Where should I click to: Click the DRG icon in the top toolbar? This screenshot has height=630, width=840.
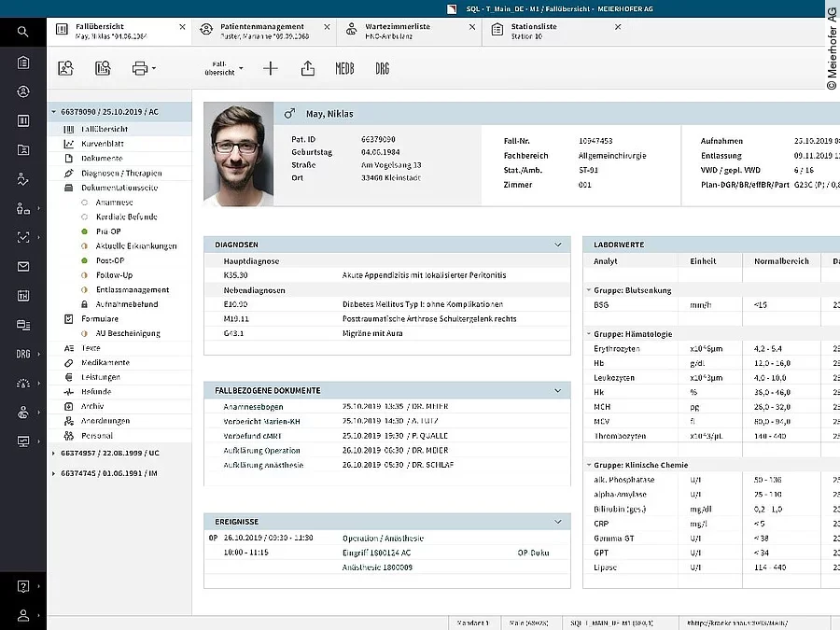click(x=382, y=68)
